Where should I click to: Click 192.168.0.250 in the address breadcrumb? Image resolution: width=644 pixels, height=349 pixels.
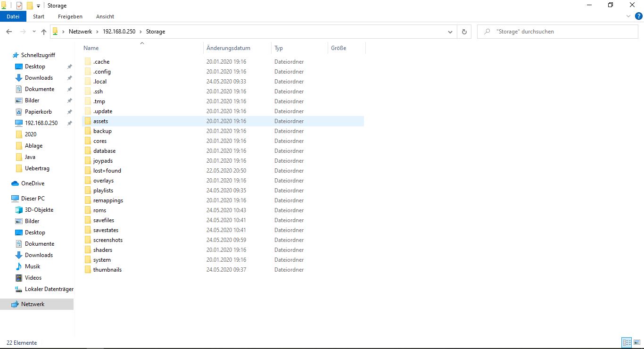pyautogui.click(x=119, y=32)
